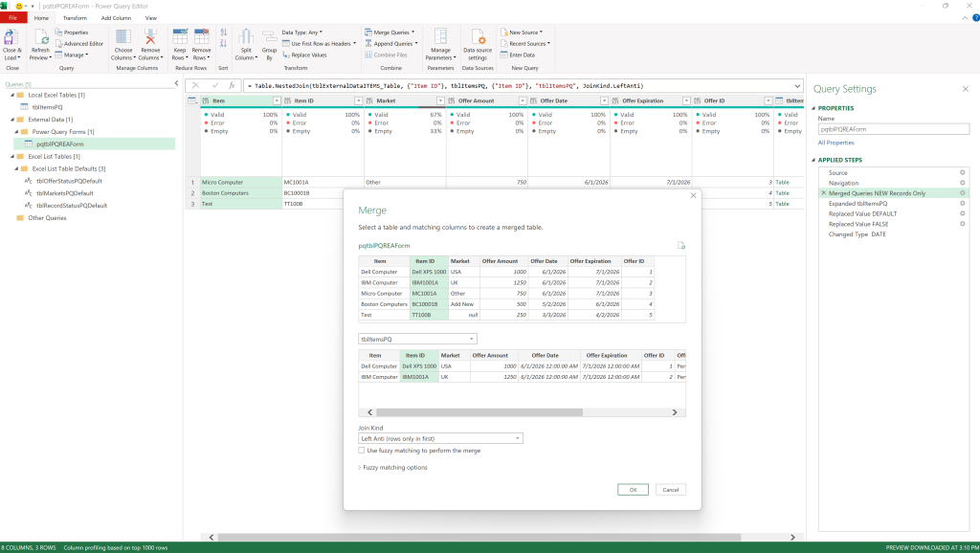This screenshot has height=553, width=980.
Task: Click the Keep Rows icon
Action: coord(180,37)
